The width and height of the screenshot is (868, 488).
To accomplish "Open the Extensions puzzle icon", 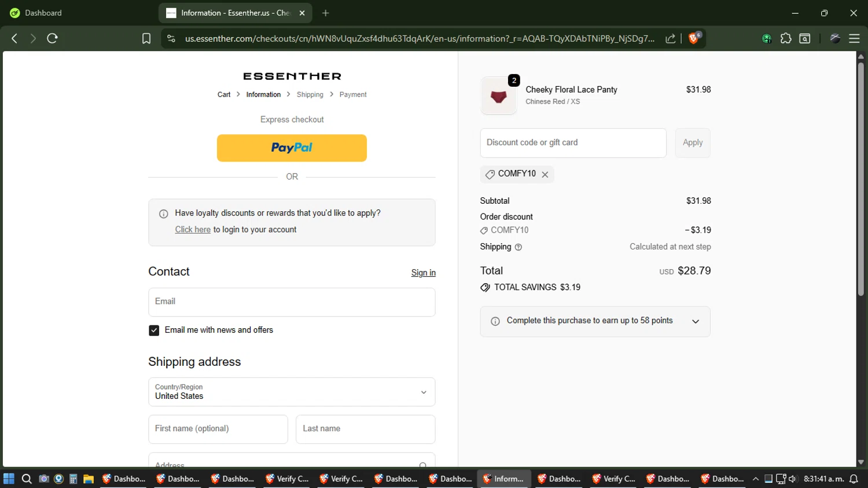I will coord(786,38).
